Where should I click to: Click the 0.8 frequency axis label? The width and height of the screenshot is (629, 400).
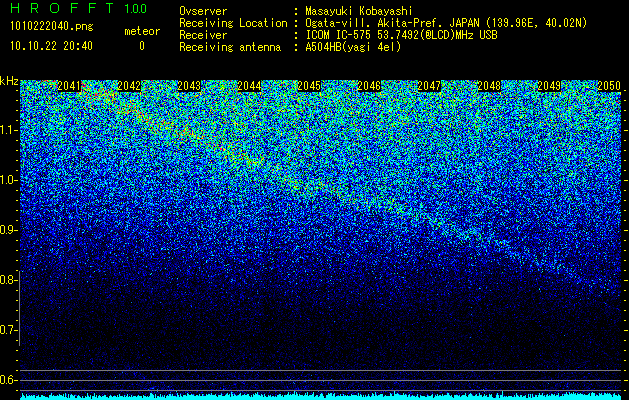8,280
